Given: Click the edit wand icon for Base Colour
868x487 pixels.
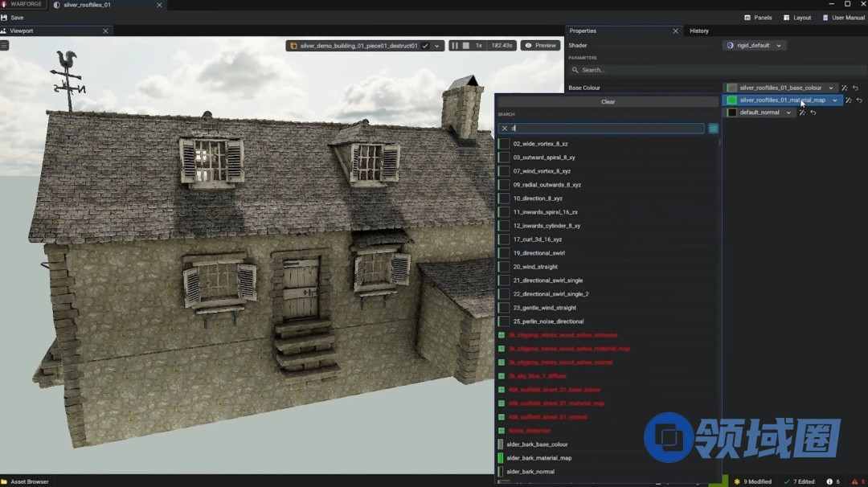Looking at the screenshot, I should click(845, 88).
